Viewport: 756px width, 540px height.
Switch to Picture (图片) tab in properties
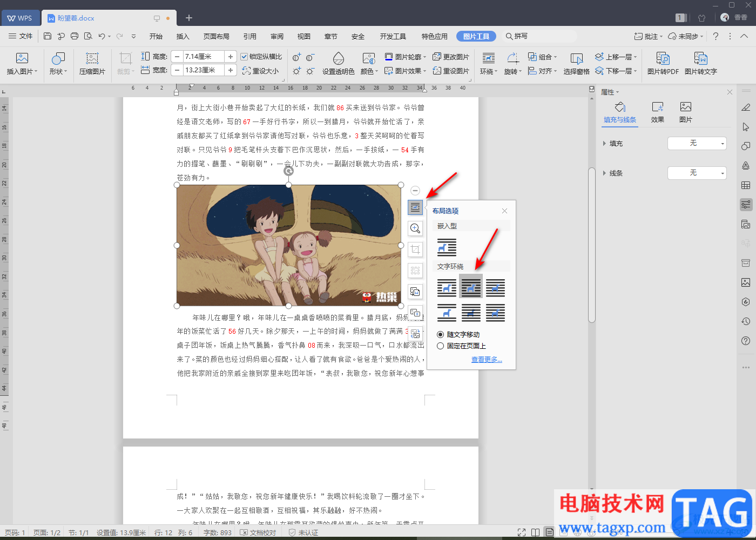point(686,113)
